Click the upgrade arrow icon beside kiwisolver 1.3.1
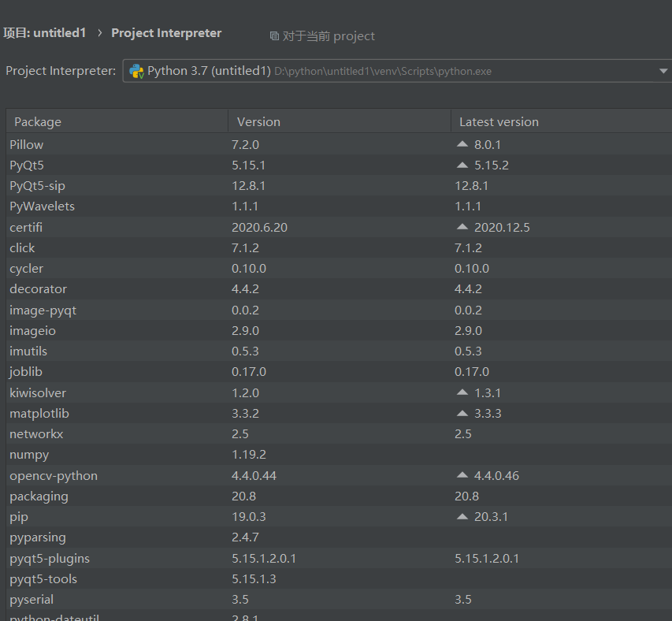672x621 pixels. (x=462, y=392)
